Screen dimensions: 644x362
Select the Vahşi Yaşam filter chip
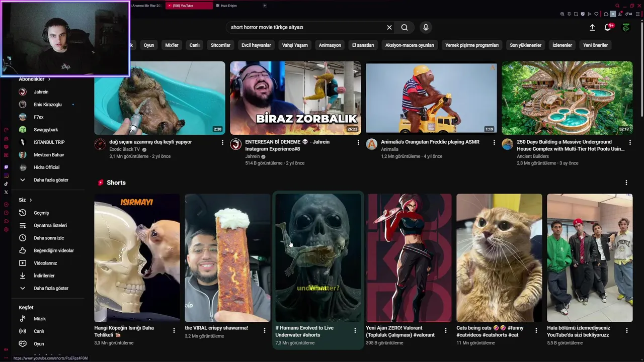point(295,45)
